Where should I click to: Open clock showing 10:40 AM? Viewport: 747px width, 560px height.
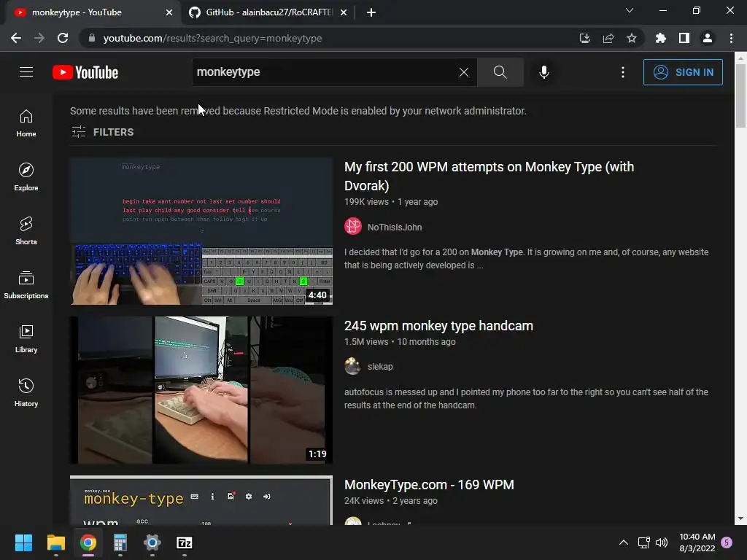[697, 542]
